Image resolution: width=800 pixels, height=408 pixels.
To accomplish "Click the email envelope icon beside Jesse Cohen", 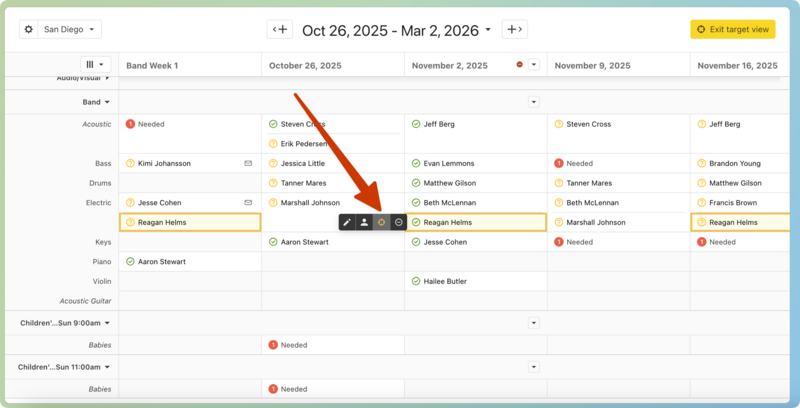I will click(248, 202).
